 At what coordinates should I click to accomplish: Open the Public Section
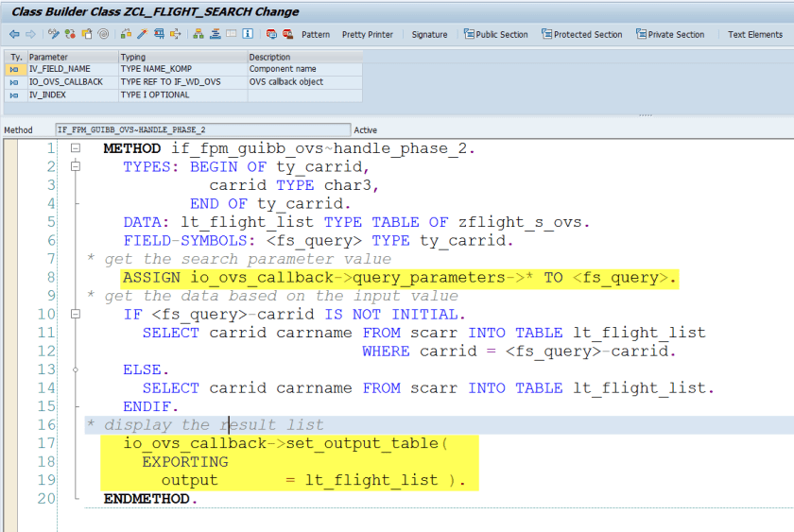(495, 34)
